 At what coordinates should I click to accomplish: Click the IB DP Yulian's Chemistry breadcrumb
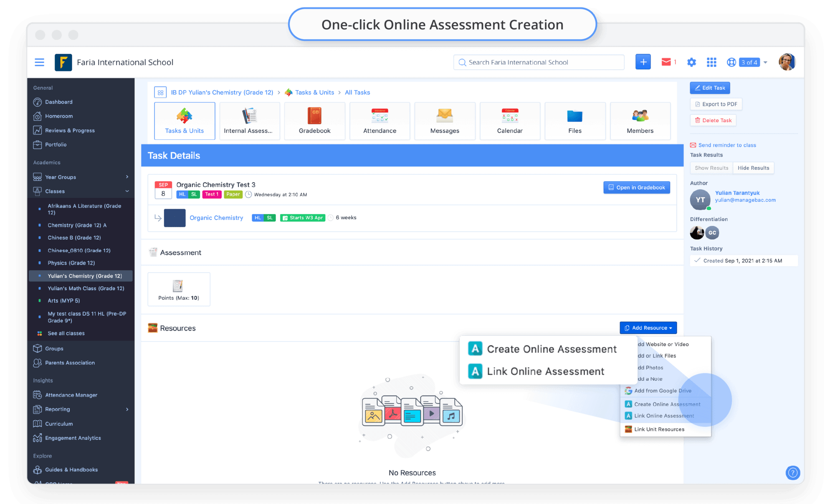(x=222, y=92)
